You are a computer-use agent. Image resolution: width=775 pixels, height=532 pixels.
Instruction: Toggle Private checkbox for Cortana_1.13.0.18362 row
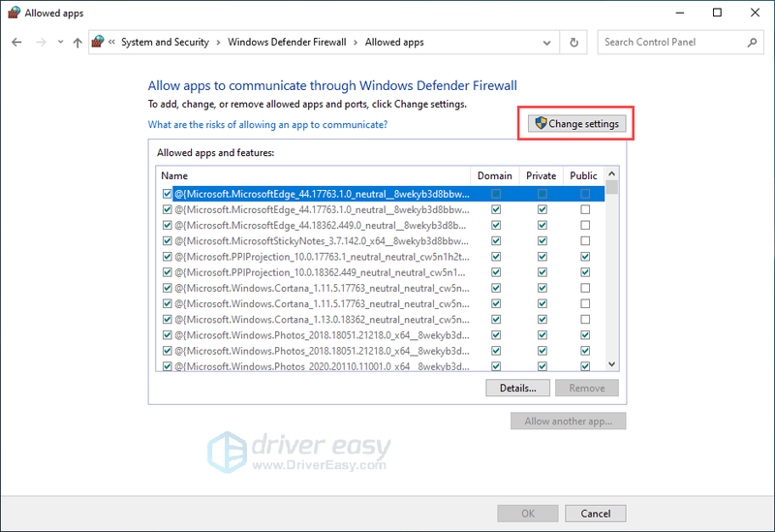[542, 320]
